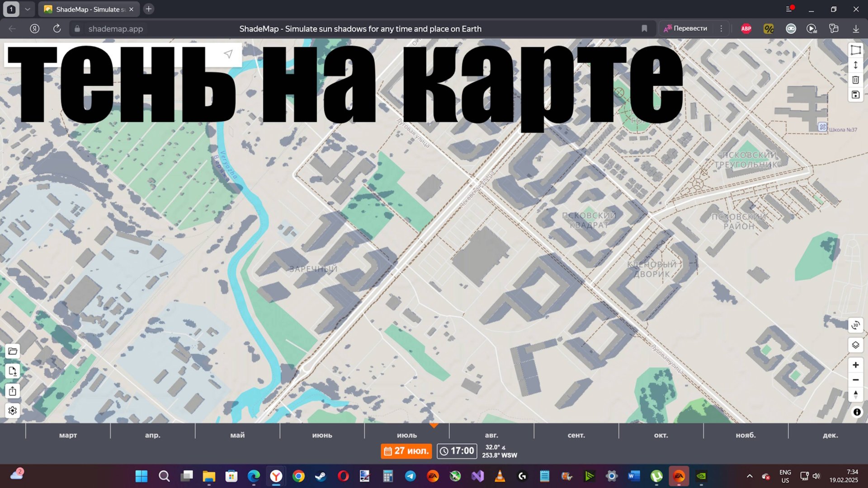This screenshot has height=488, width=868.
Task: Open the date picker showing 27 июл.
Action: coord(406,450)
